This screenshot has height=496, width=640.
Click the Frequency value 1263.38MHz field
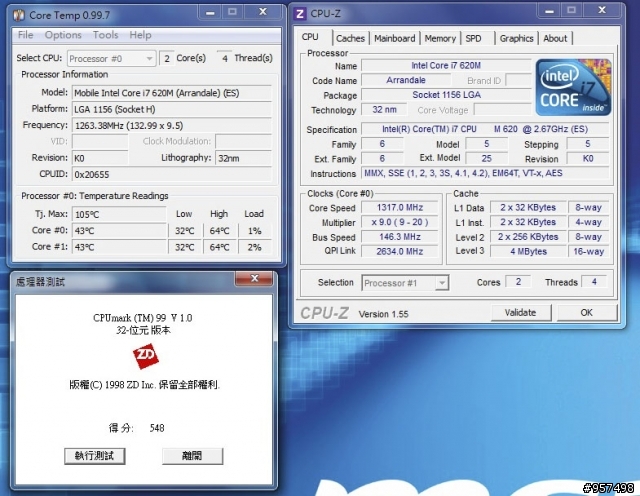pos(172,126)
